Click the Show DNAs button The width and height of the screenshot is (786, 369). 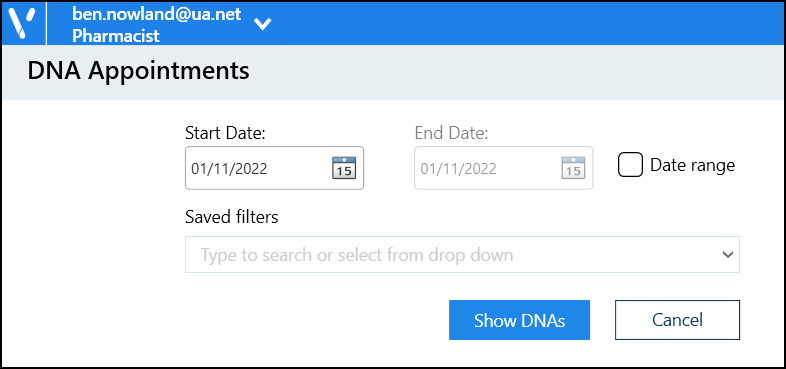click(x=519, y=320)
